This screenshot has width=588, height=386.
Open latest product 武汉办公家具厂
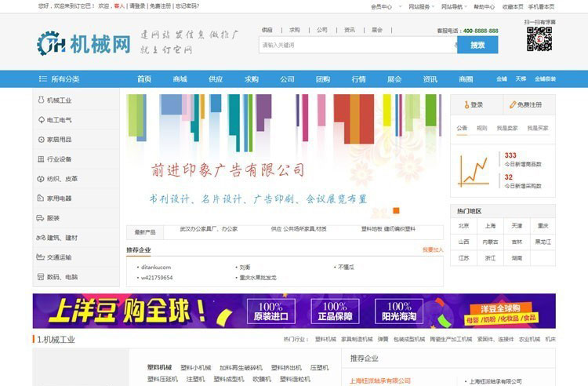tap(209, 228)
